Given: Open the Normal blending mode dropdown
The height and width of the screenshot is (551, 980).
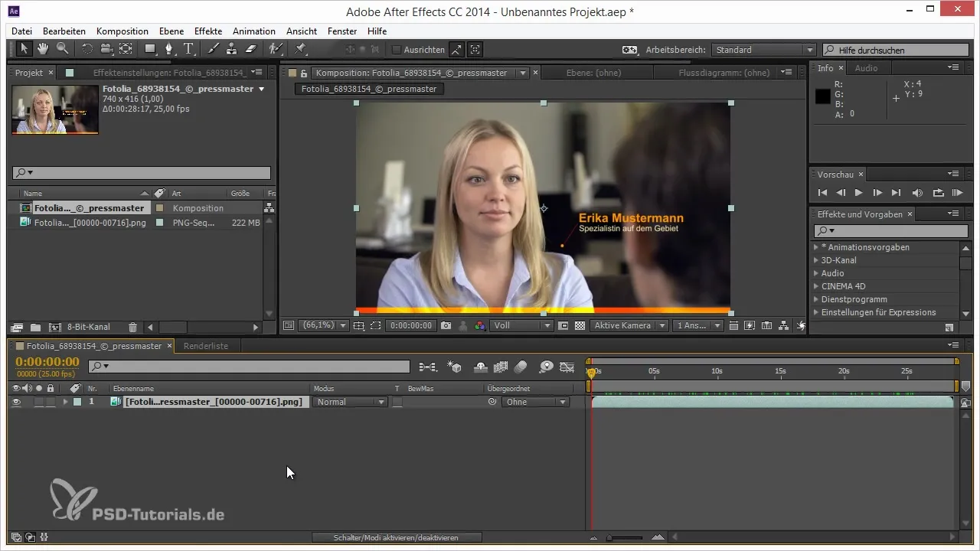Looking at the screenshot, I should tap(351, 402).
